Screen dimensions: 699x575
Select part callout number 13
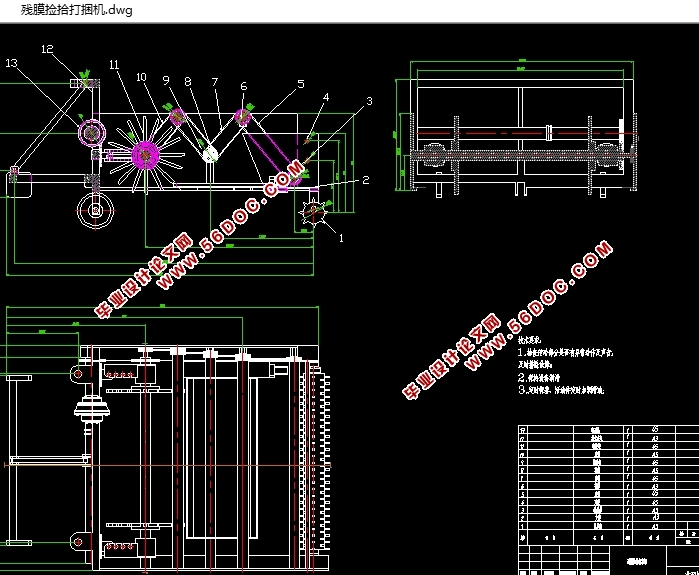[x=11, y=63]
